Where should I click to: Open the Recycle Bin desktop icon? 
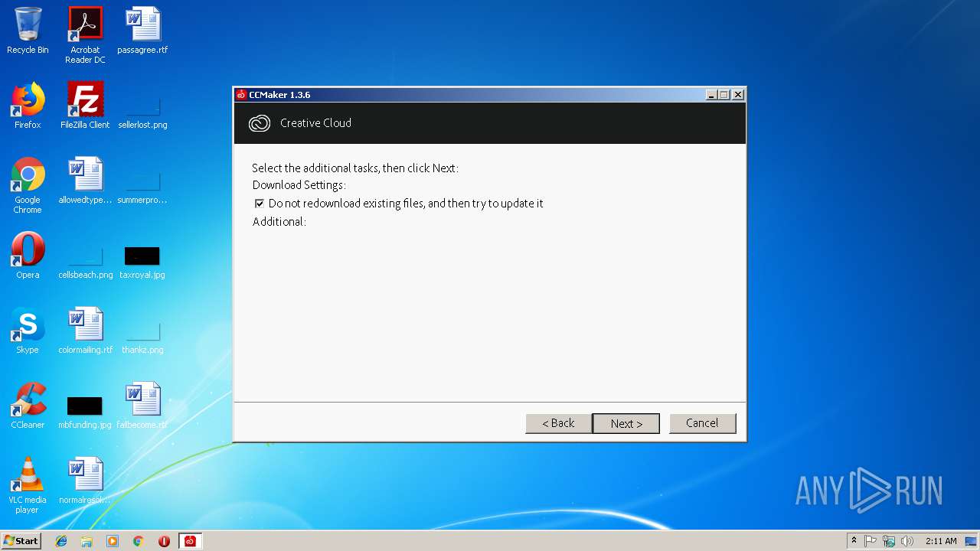click(28, 31)
